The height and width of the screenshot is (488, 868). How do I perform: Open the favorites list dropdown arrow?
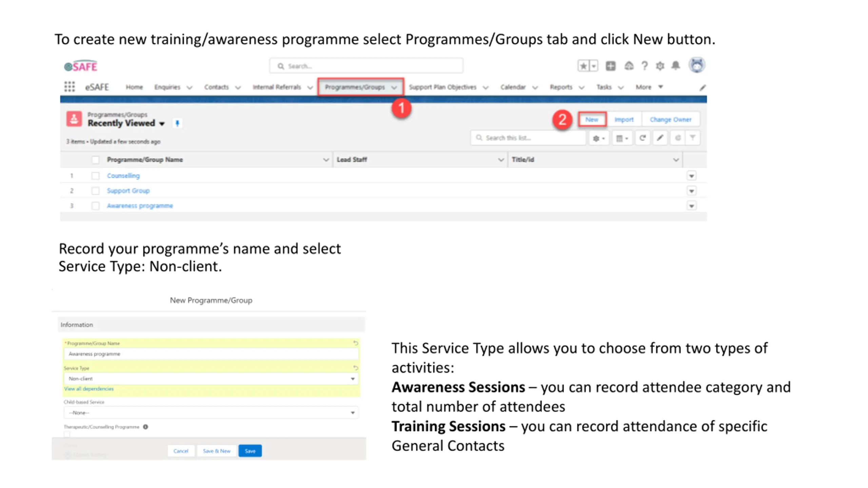pyautogui.click(x=594, y=66)
